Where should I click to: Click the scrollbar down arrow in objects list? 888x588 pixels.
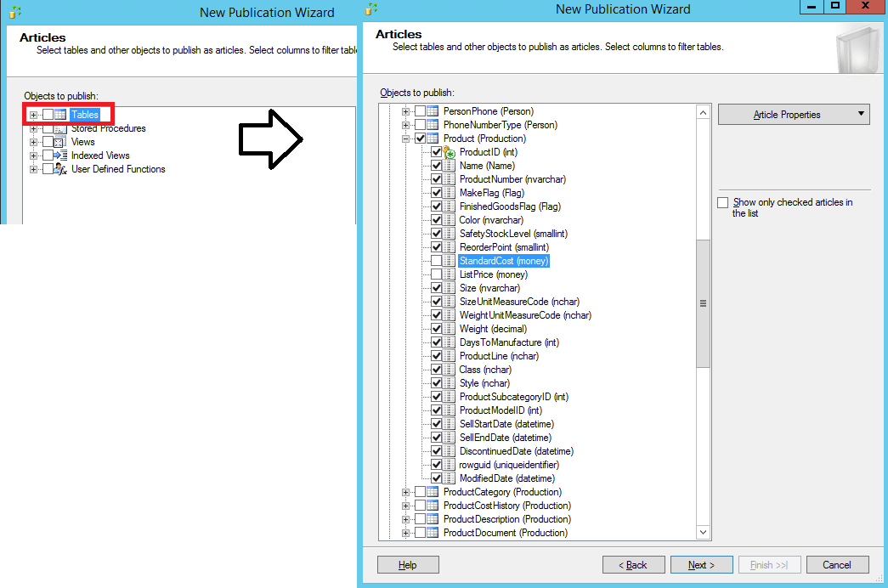[x=703, y=533]
